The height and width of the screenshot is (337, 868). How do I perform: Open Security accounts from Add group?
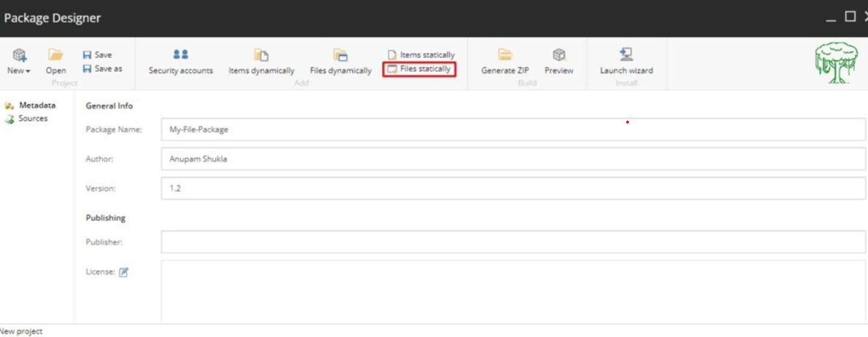click(x=181, y=61)
